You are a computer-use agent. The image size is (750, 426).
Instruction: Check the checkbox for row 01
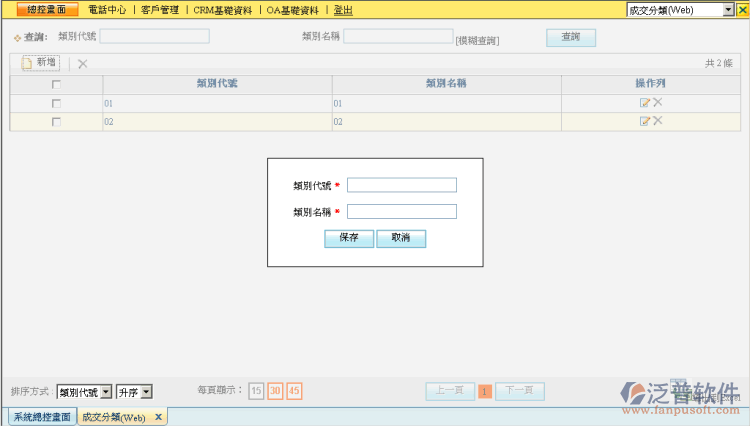(x=56, y=104)
